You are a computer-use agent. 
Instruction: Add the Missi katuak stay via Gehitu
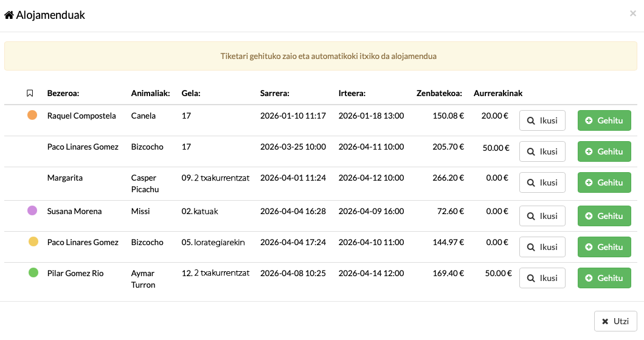(x=604, y=216)
